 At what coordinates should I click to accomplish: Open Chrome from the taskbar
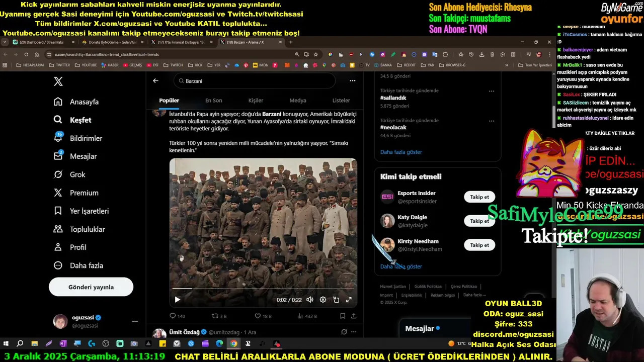click(x=233, y=344)
